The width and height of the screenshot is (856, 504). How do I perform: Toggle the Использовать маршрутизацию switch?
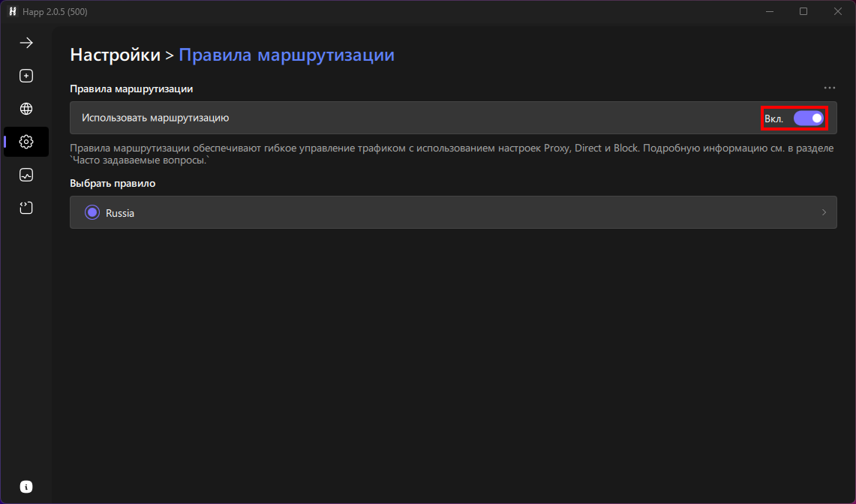point(809,118)
